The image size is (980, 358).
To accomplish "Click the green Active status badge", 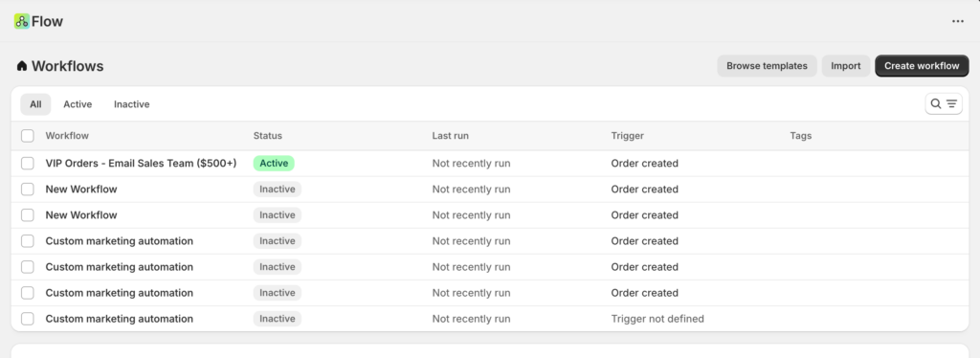I will 274,163.
